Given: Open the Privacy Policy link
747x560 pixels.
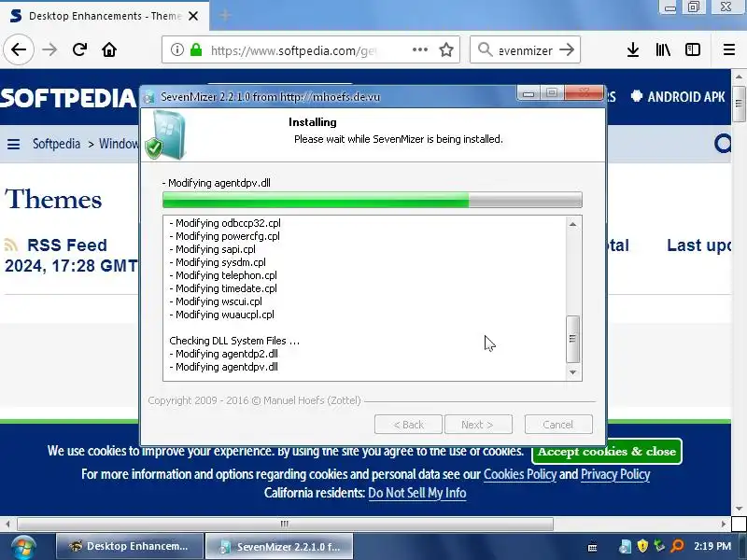Looking at the screenshot, I should pos(615,474).
